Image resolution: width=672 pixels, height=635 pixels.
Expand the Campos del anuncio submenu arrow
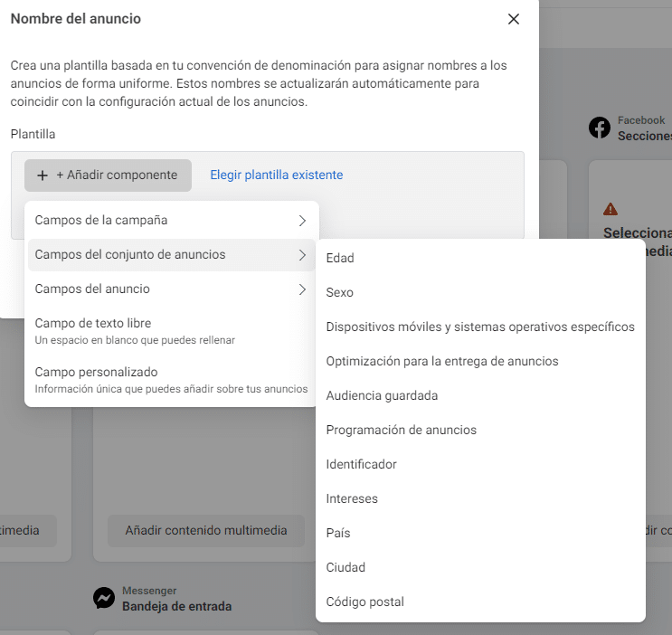pos(302,289)
